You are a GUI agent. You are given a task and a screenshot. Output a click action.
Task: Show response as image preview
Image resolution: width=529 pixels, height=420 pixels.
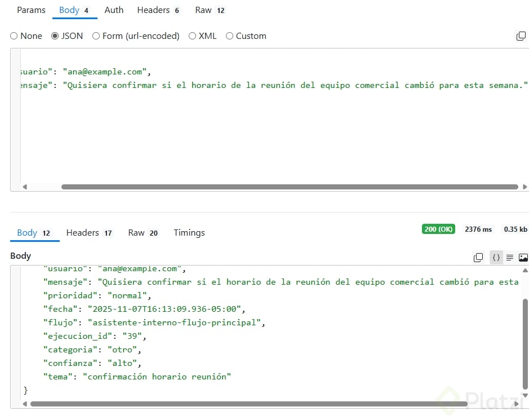tap(523, 258)
